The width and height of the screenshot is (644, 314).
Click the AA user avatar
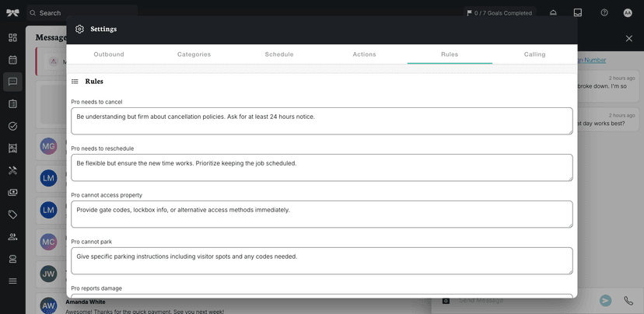point(628,12)
